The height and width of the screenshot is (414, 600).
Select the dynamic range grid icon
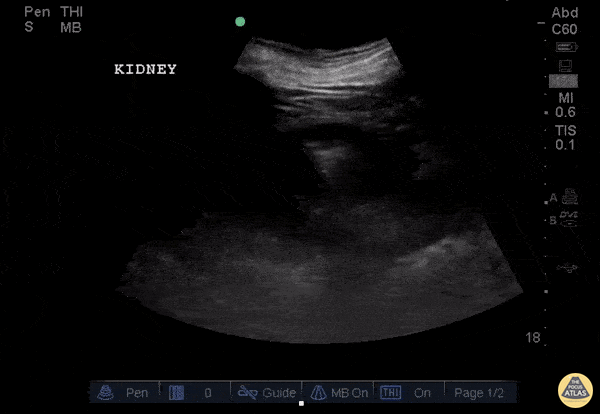[176, 393]
